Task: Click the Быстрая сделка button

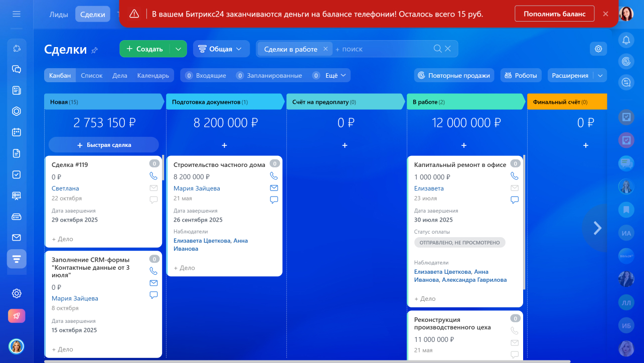Action: (x=104, y=145)
